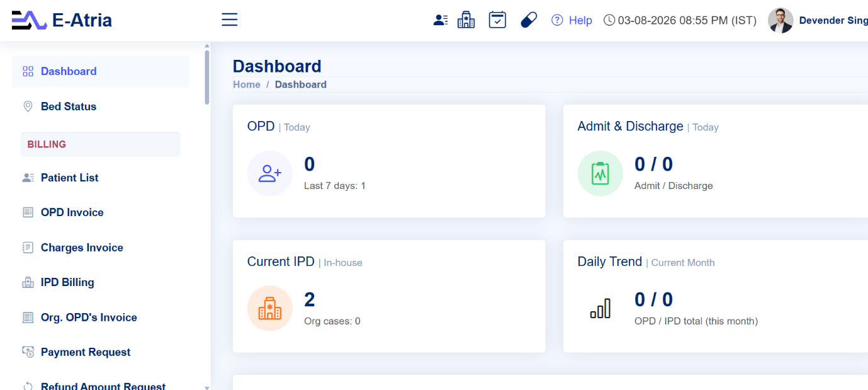
Task: Click the OPD Invoice sidebar icon
Action: 28,212
